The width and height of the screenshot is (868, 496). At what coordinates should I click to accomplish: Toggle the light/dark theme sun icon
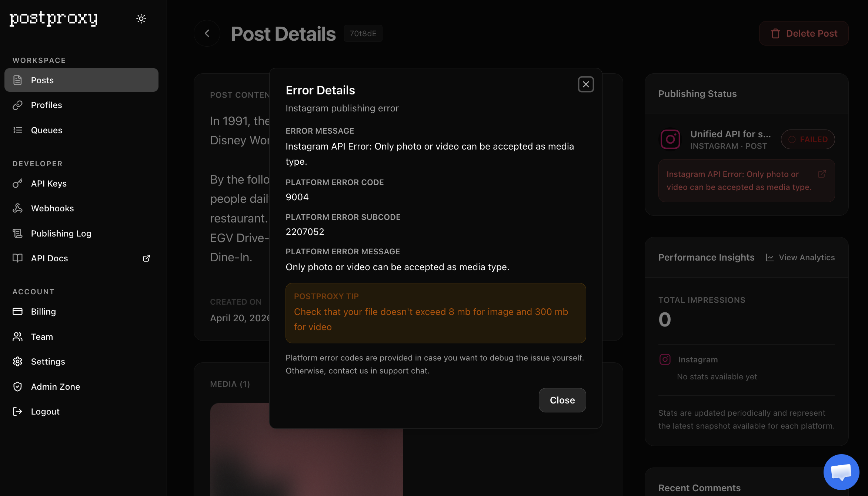click(x=141, y=19)
